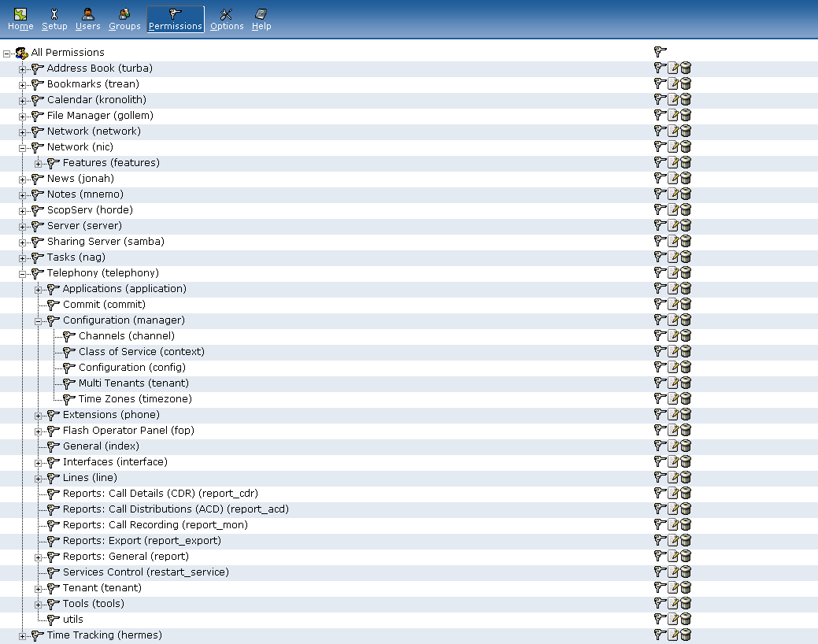818x644 pixels.
Task: Select the File Manager (gollem) label
Action: pyautogui.click(x=100, y=115)
